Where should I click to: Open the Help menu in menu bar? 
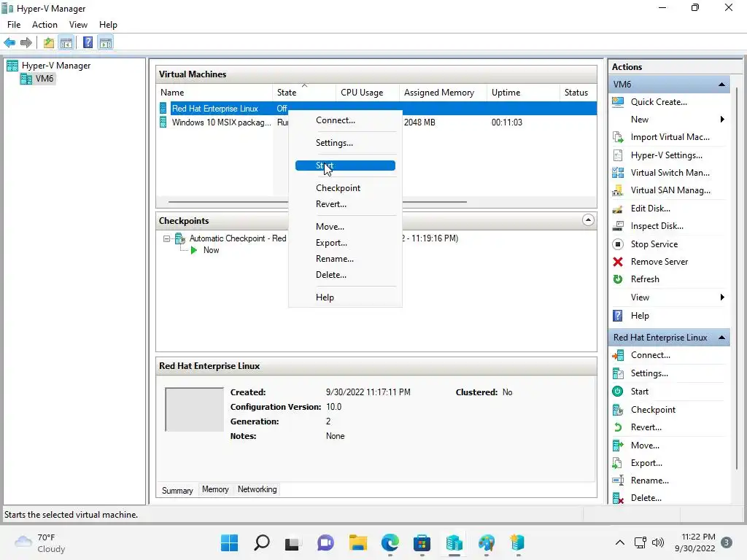(108, 25)
